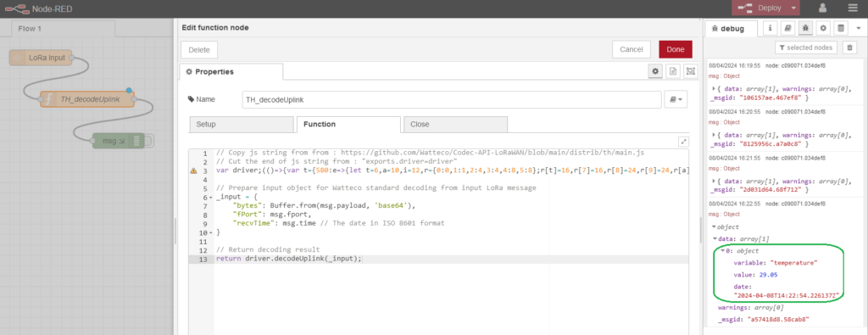Switch to the Flow 1 workspace tab
868x335 pixels.
tap(63, 28)
